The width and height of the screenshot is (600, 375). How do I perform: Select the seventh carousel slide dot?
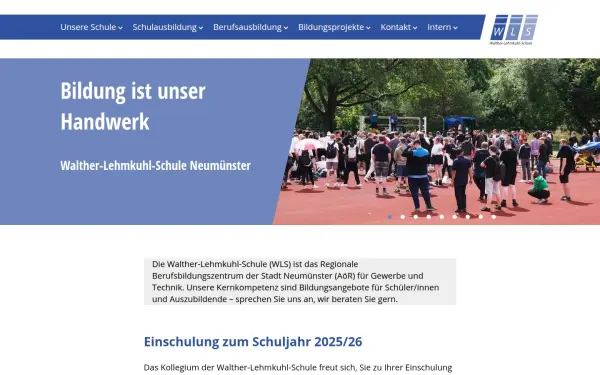point(468,217)
